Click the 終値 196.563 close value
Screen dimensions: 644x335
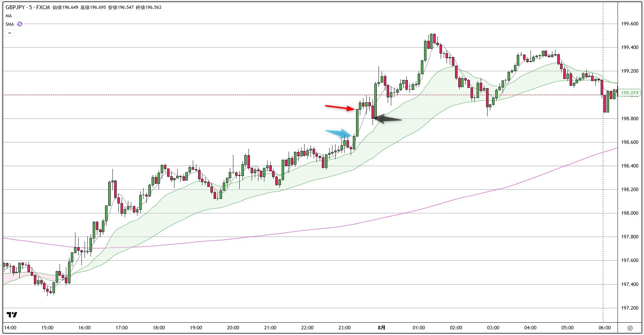pyautogui.click(x=148, y=7)
